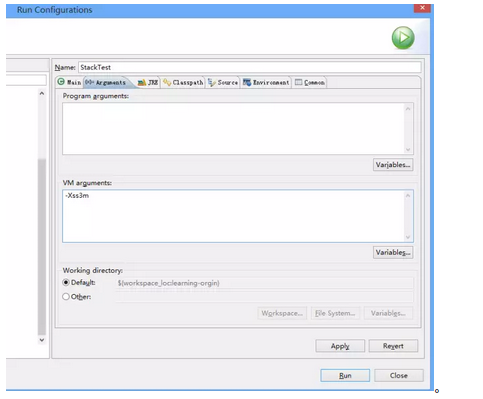The height and width of the screenshot is (399, 483).
Task: Click the Other working directory path field
Action: pos(265,296)
